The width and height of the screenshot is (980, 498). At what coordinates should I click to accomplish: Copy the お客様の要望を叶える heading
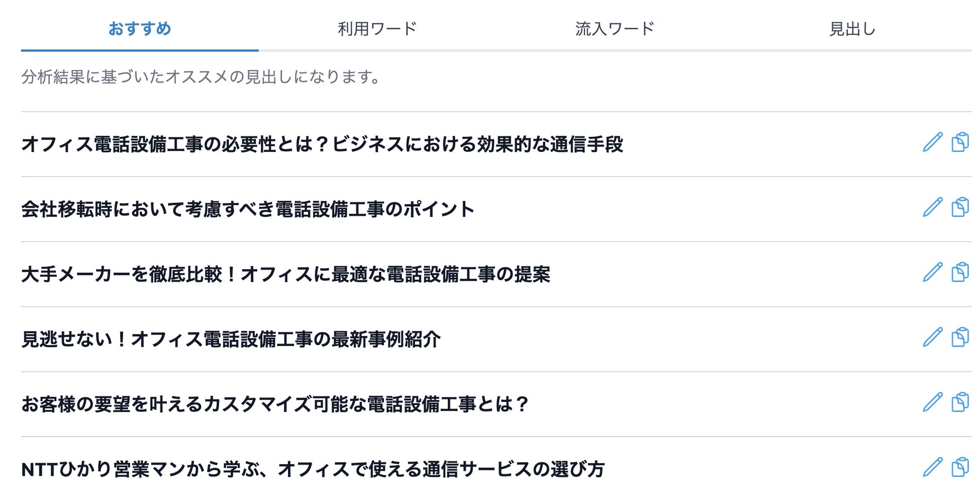tap(960, 402)
